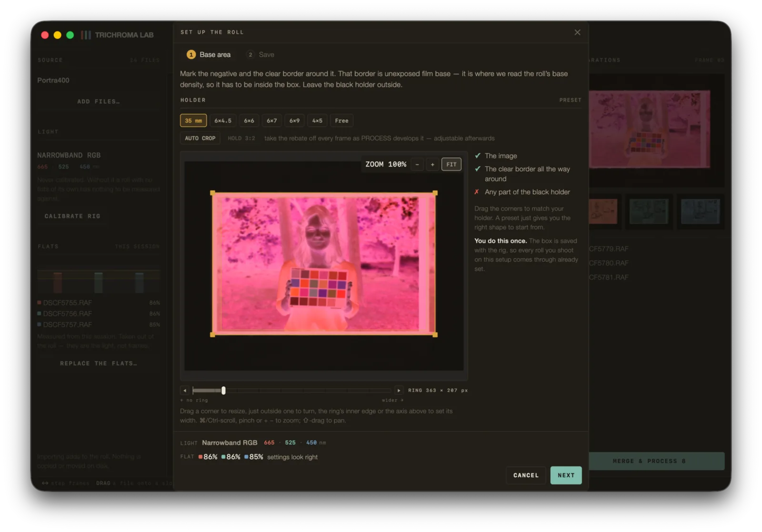The width and height of the screenshot is (762, 532).
Task: Click top-left corner handle of crop box
Action: 212,193
